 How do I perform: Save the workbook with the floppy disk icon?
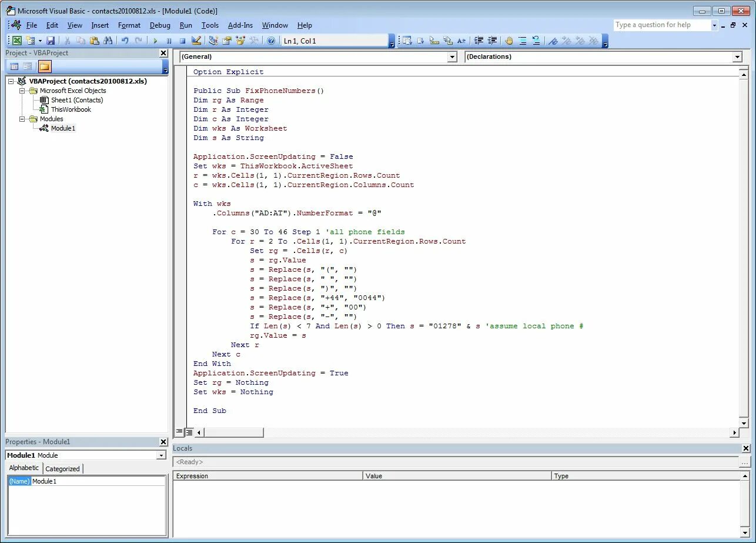[51, 41]
